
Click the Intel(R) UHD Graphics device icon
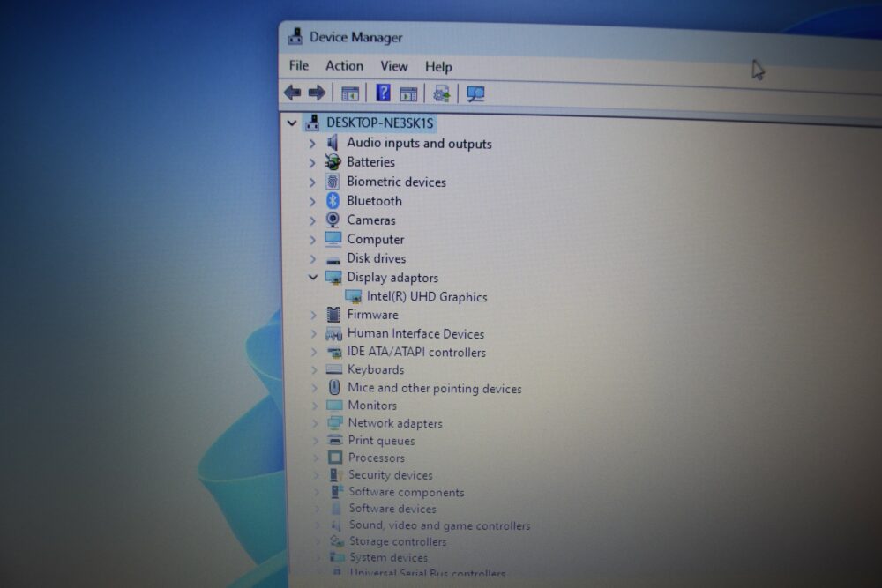click(354, 296)
